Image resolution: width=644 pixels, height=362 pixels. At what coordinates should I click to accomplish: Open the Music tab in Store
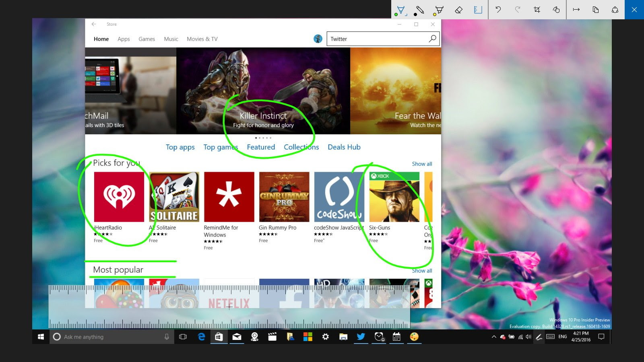click(x=171, y=39)
